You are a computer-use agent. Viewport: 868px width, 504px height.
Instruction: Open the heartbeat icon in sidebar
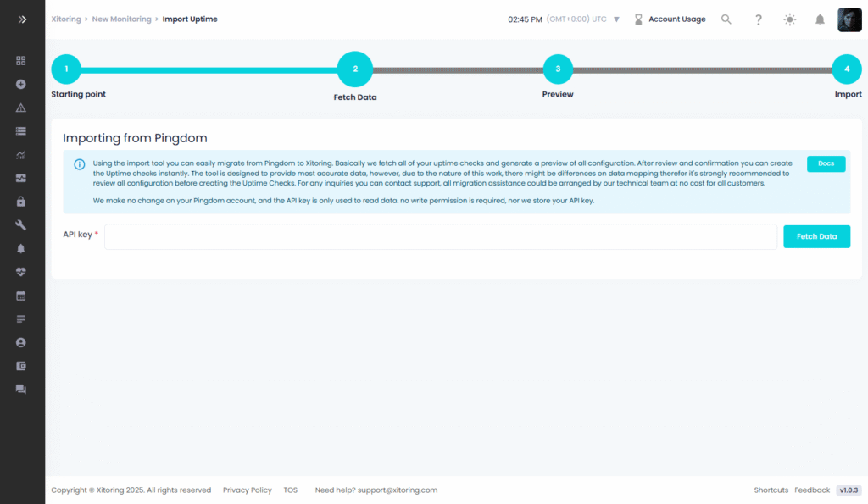(x=21, y=272)
